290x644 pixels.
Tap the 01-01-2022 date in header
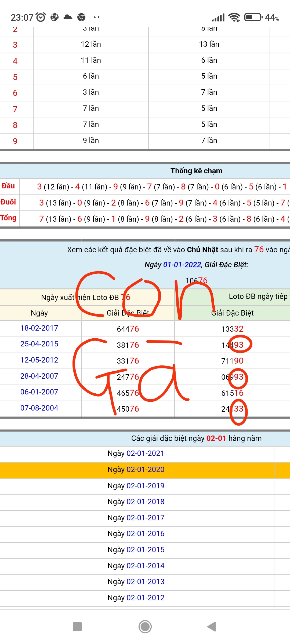(x=182, y=265)
